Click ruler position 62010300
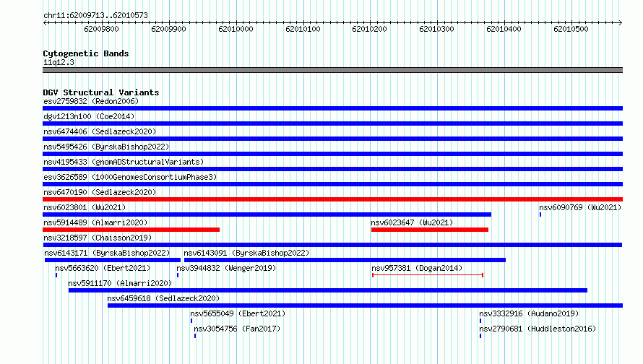Viewport: 643px width, 364px height. (436, 29)
